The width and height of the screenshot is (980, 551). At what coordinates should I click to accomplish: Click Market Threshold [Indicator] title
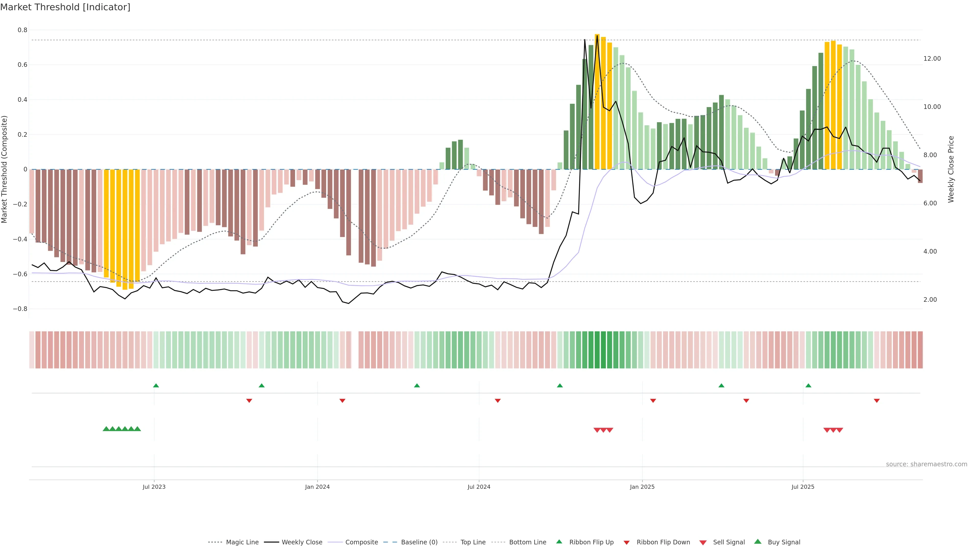65,7
